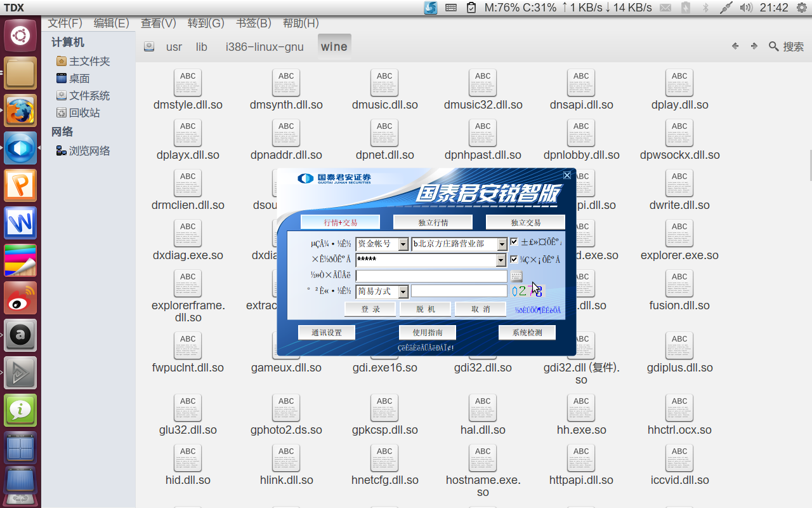This screenshot has height=508, width=812.
Task: Go forward in file manager history
Action: [754, 46]
